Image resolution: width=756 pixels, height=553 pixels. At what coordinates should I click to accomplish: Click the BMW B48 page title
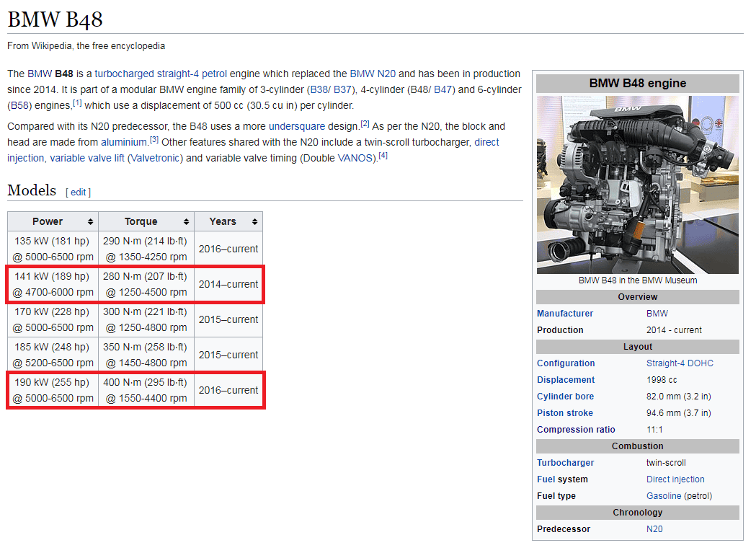click(55, 20)
